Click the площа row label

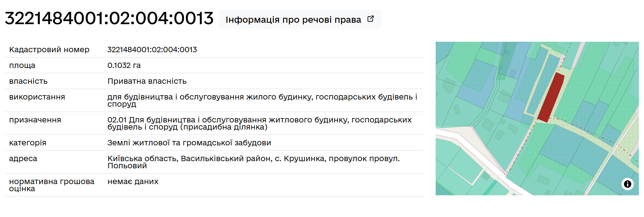point(22,65)
